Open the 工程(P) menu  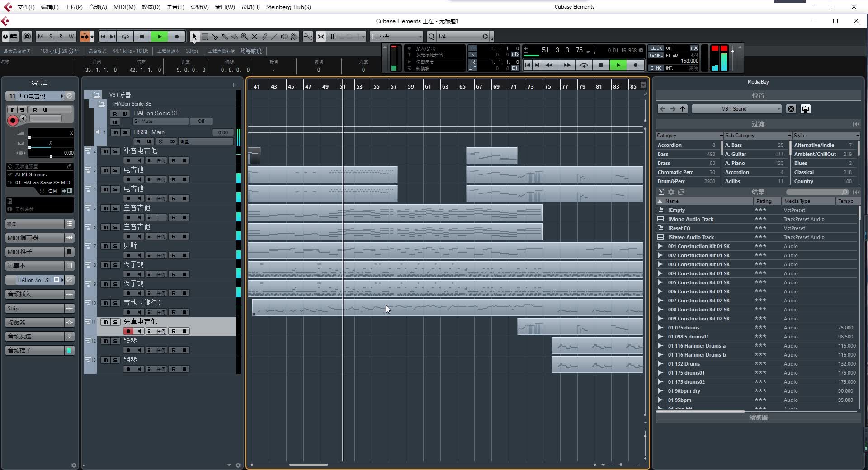click(74, 7)
